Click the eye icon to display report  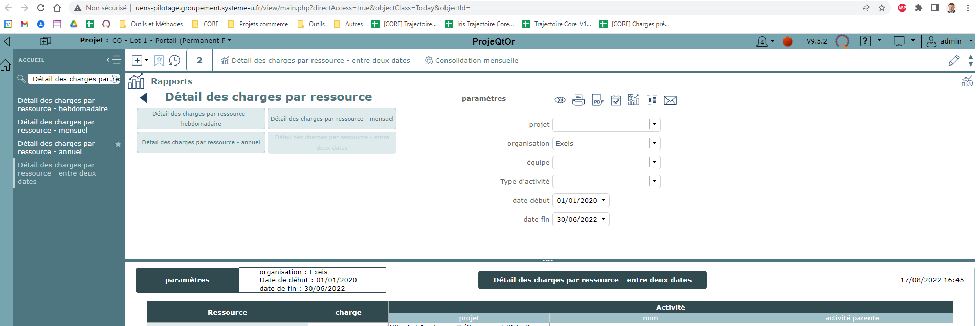[560, 100]
